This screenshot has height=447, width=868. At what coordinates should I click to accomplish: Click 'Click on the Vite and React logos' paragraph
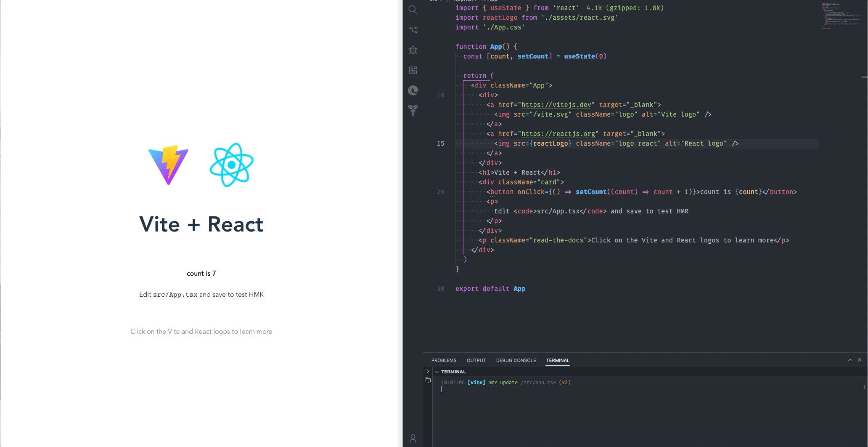(x=201, y=332)
